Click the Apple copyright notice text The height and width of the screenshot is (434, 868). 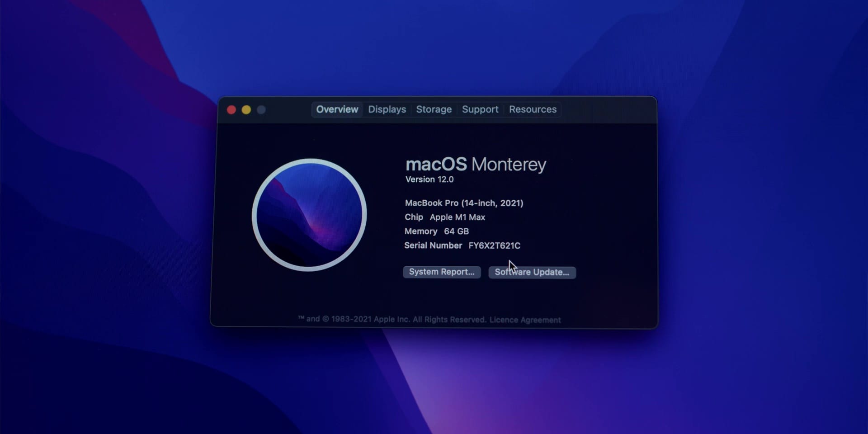[x=392, y=319]
